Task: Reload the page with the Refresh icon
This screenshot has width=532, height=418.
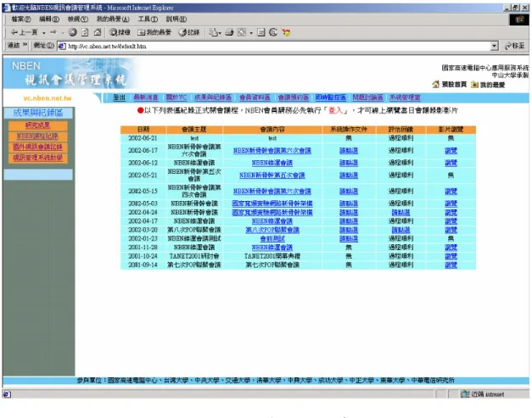Action: [x=85, y=32]
